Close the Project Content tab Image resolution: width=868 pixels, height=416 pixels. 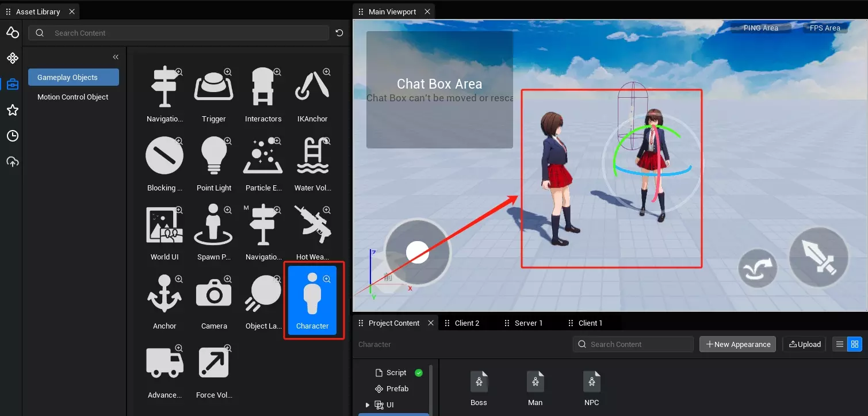[431, 323]
